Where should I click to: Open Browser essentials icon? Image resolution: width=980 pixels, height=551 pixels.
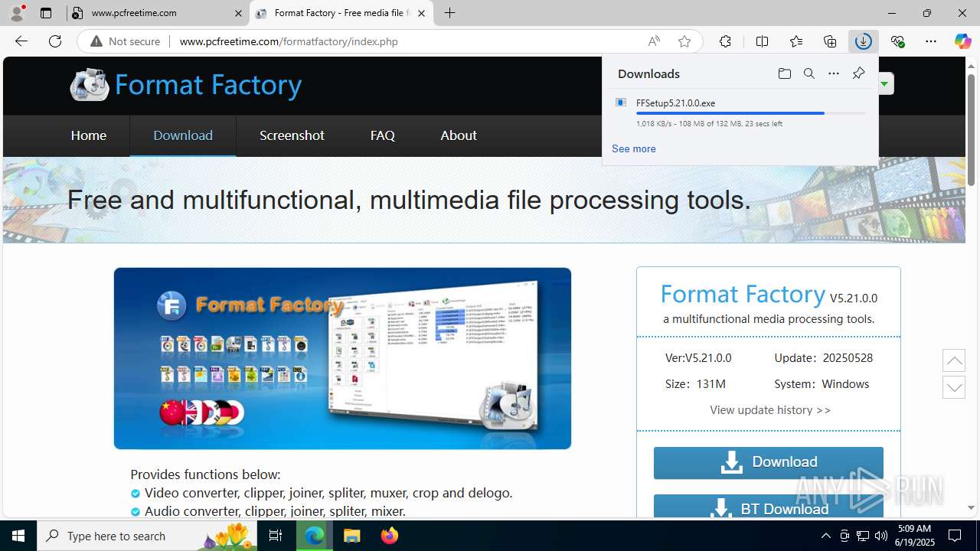point(897,41)
